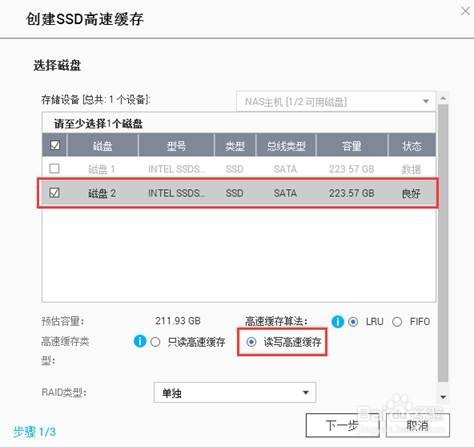Sort by the 容量 column header
This screenshot has height=447, width=474.
[352, 146]
